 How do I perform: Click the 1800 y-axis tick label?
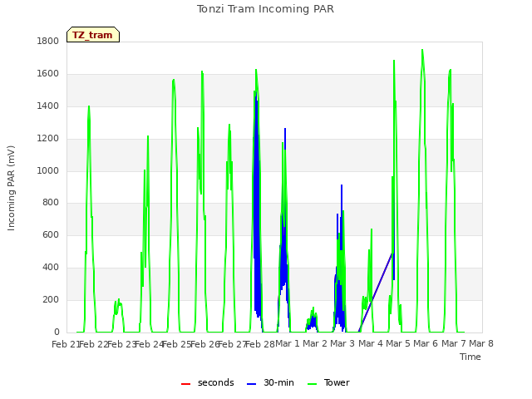pos(48,41)
